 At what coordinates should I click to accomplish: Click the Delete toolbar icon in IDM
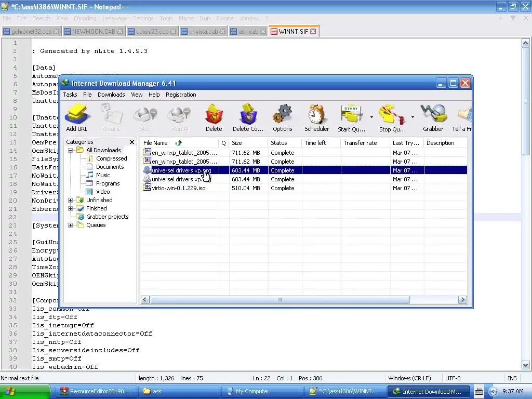tap(214, 117)
